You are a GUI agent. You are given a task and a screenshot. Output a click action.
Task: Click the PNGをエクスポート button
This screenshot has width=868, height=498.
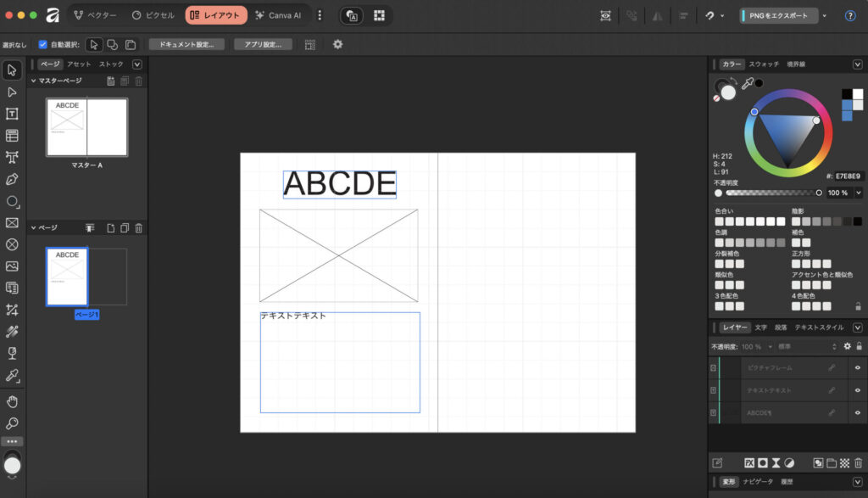(x=777, y=15)
